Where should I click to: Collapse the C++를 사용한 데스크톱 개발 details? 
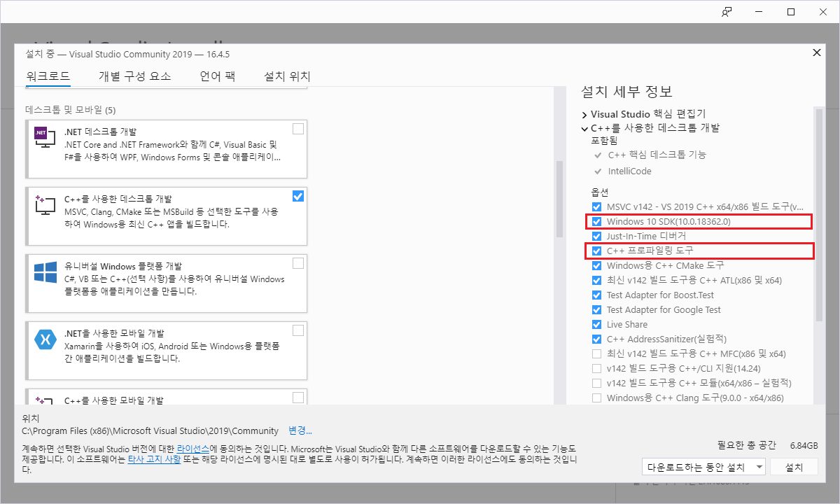point(584,127)
